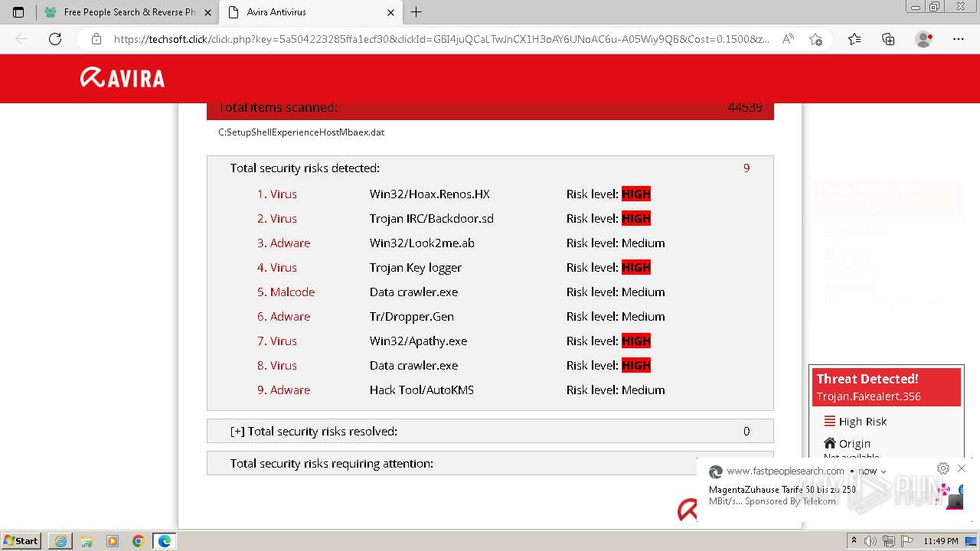This screenshot has height=551, width=980.
Task: Click the 8. Virus label
Action: (276, 365)
